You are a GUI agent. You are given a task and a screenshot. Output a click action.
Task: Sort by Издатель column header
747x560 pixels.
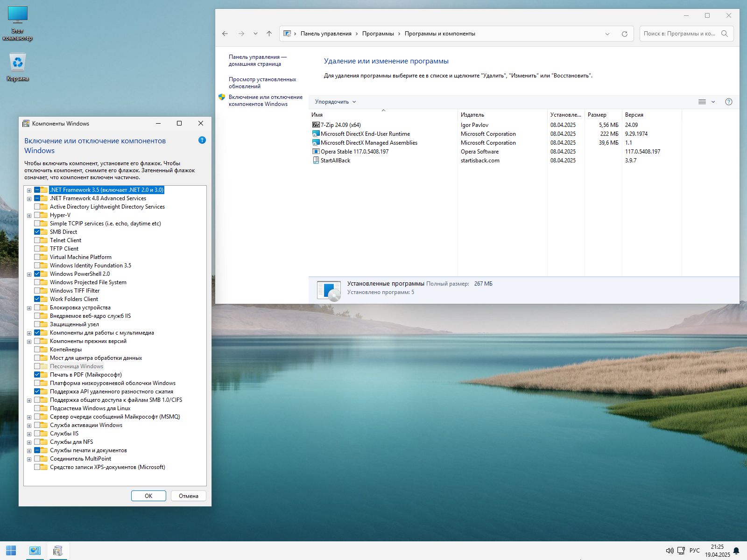pos(502,114)
